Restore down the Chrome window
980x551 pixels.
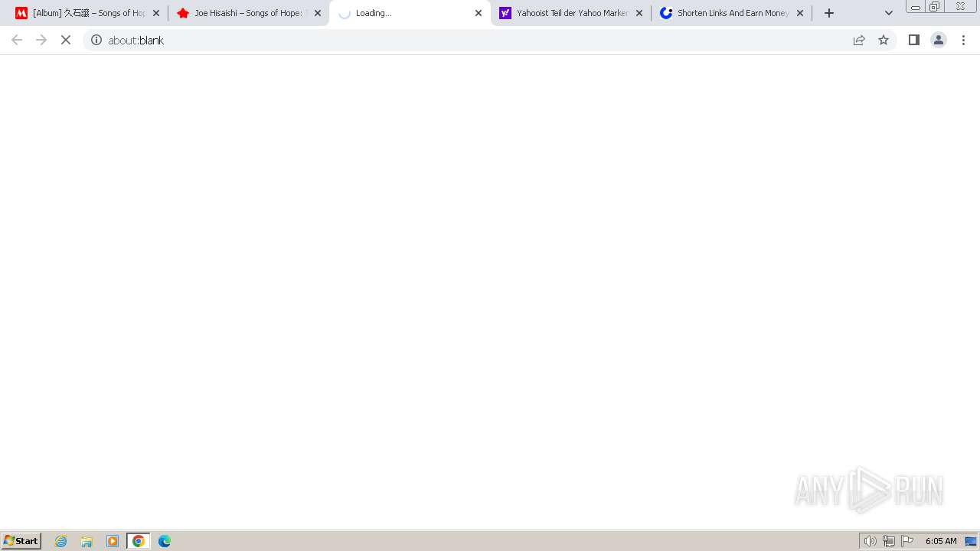tap(935, 6)
